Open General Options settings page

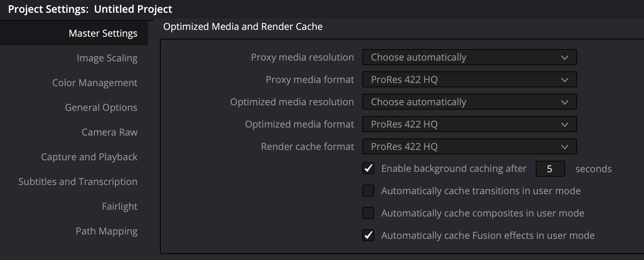(x=101, y=107)
